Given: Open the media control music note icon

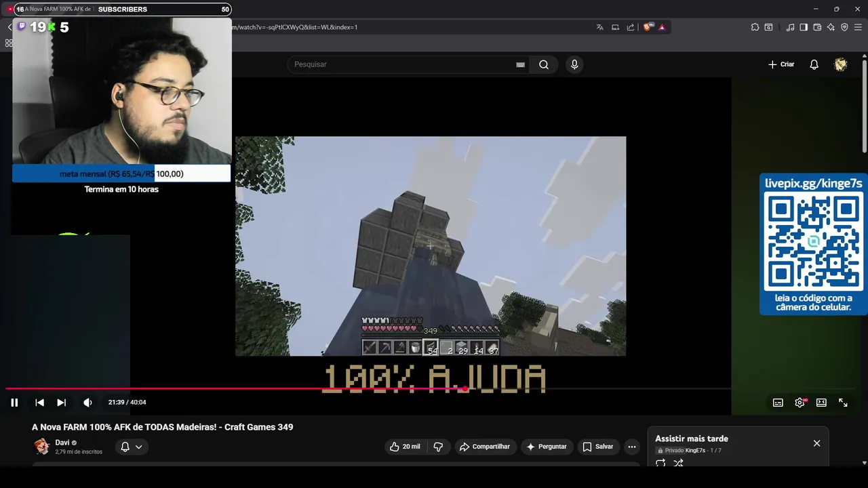Looking at the screenshot, I should click(790, 27).
